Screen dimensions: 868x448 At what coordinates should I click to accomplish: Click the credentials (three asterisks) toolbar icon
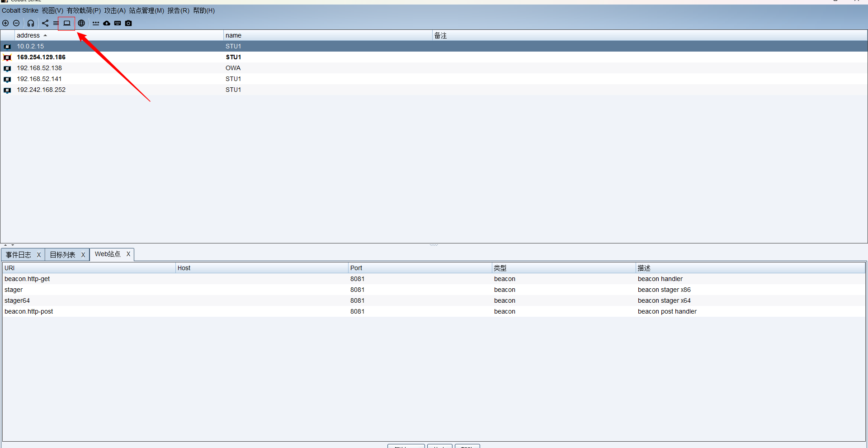[x=96, y=23]
